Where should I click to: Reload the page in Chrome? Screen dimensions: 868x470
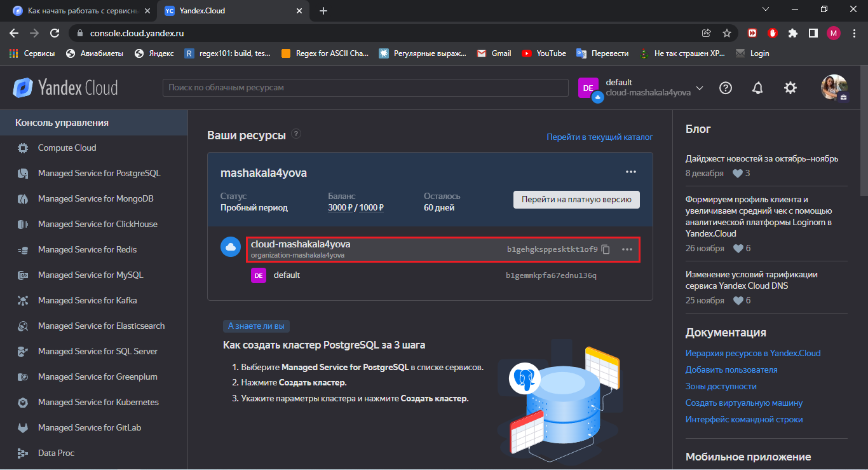click(x=55, y=33)
